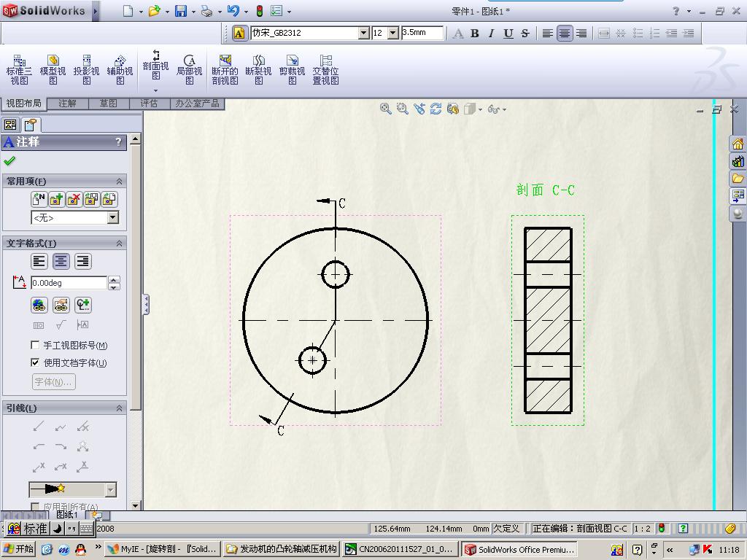Select left justify in text format panel
Viewport: 747px width, 560px height.
[39, 261]
